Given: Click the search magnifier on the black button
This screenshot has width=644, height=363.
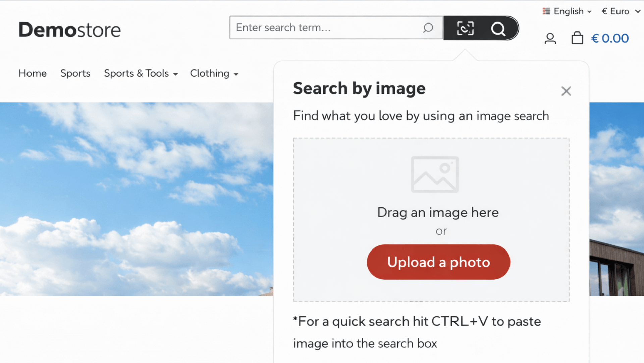Looking at the screenshot, I should (498, 29).
